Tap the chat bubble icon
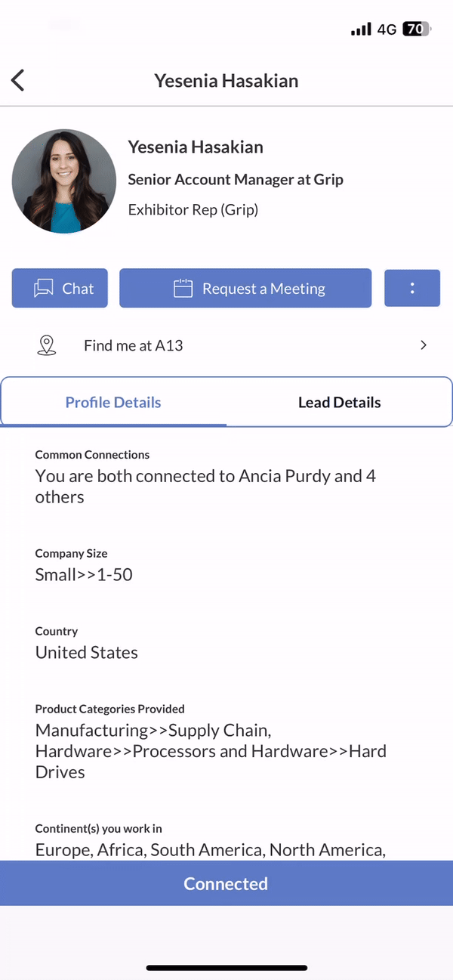The height and width of the screenshot is (980, 453). [x=43, y=289]
